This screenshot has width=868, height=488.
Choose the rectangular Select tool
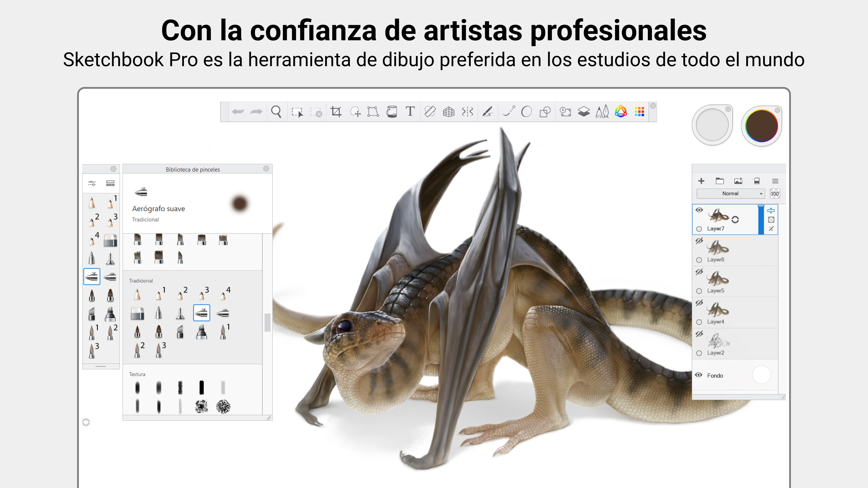point(297,112)
